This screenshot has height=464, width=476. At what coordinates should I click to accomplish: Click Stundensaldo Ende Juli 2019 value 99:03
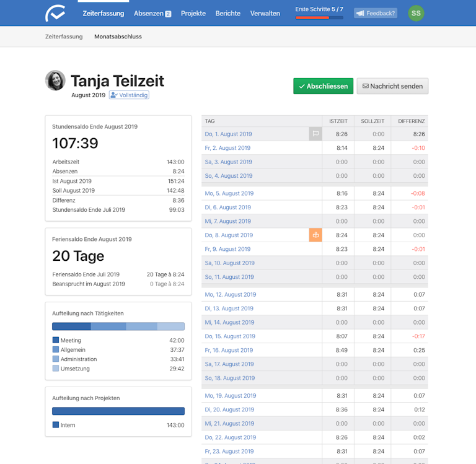click(x=177, y=209)
